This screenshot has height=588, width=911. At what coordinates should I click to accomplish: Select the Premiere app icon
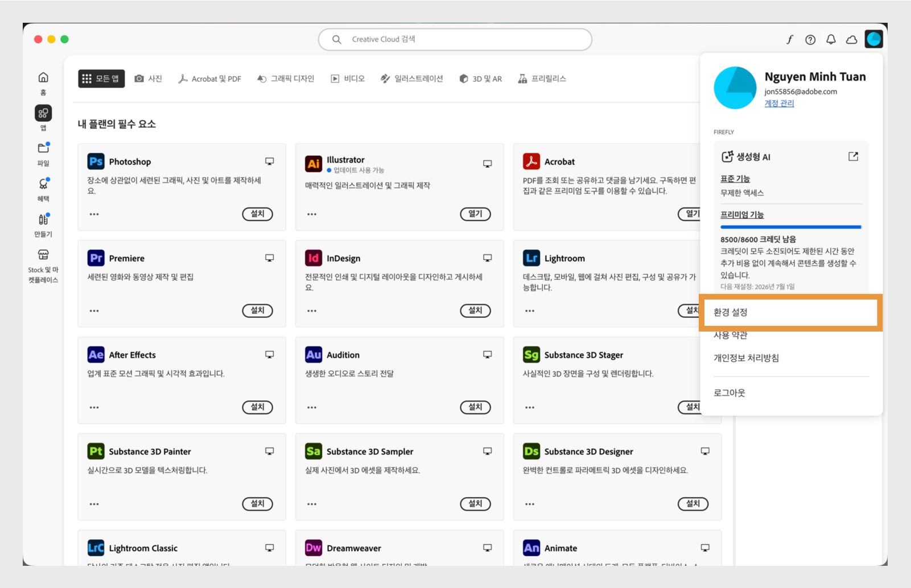tap(96, 258)
